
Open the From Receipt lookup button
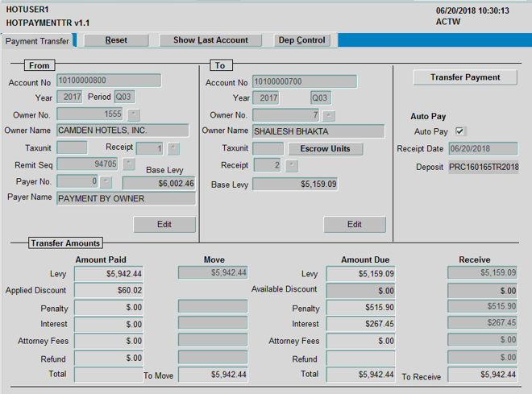173,148
